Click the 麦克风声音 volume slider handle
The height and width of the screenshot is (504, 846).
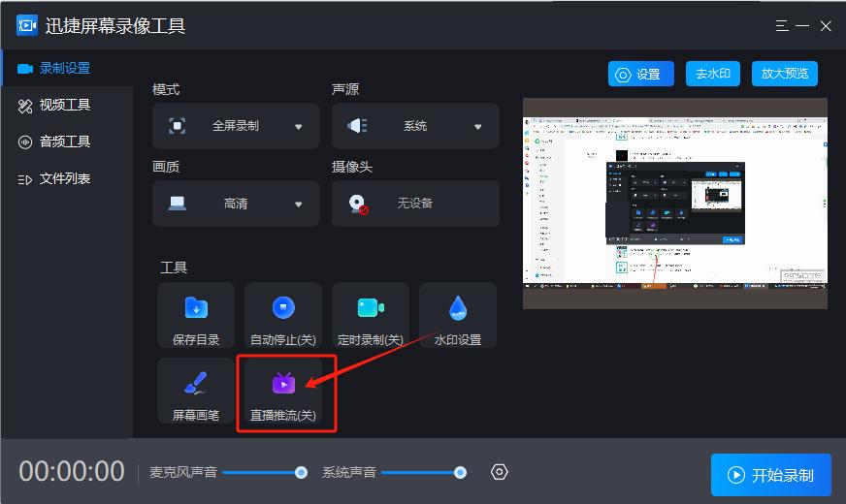[301, 473]
